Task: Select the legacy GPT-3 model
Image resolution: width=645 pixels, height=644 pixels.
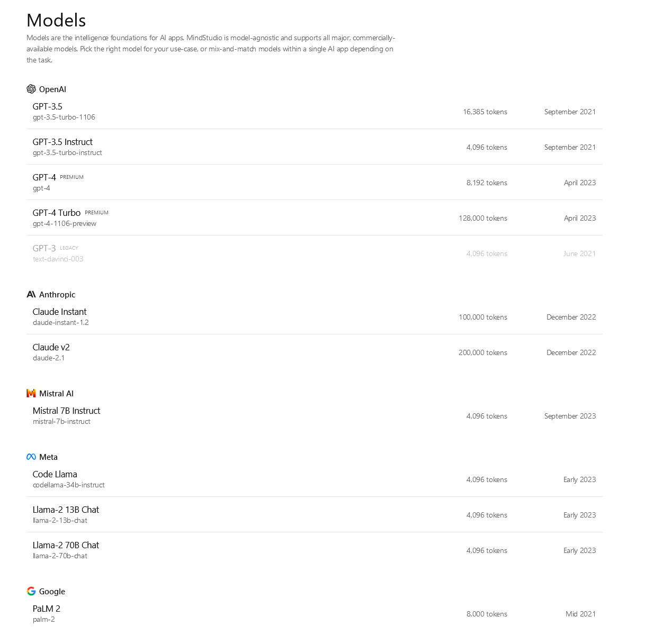Action: (315, 253)
